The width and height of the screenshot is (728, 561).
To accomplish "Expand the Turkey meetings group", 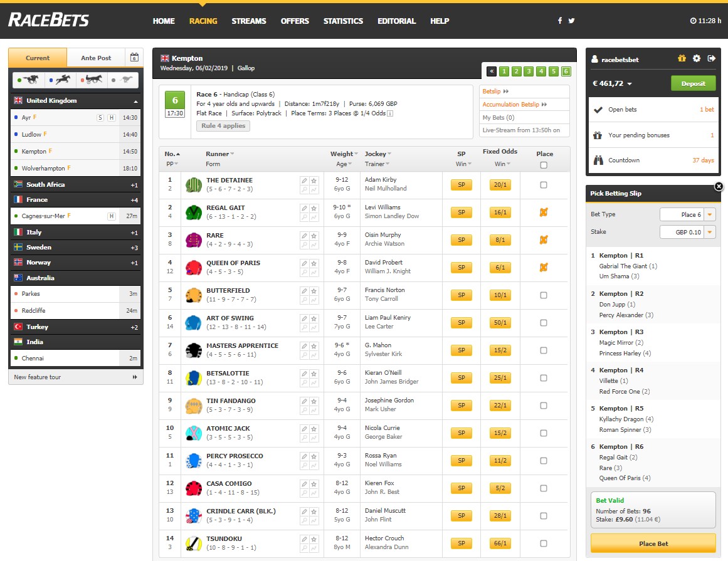I will 76,327.
